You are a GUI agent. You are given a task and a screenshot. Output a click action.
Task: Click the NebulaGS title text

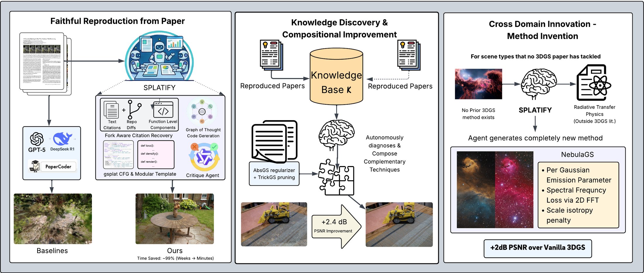[x=578, y=155]
